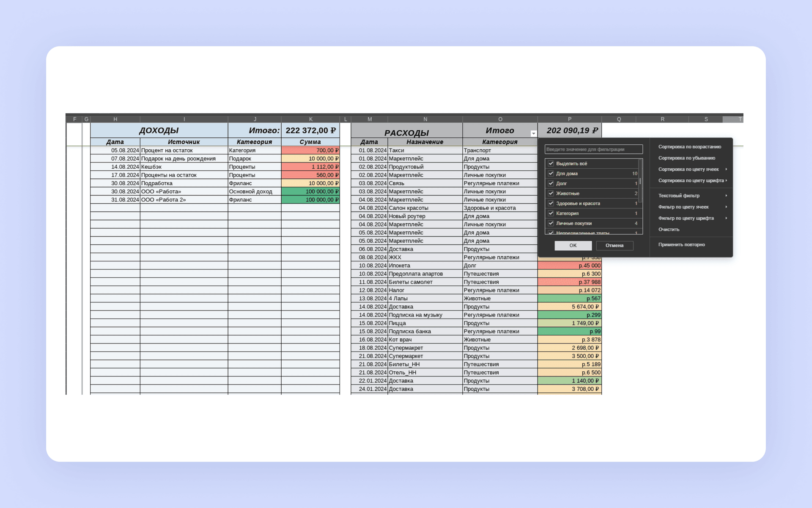
Task: Select the Предоплата апартов cell
Action: [x=425, y=274]
